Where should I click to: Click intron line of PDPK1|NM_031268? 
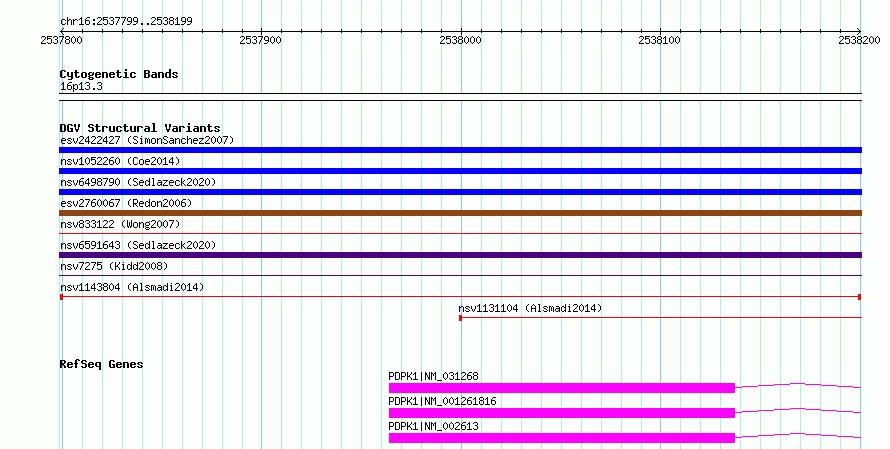(x=798, y=384)
